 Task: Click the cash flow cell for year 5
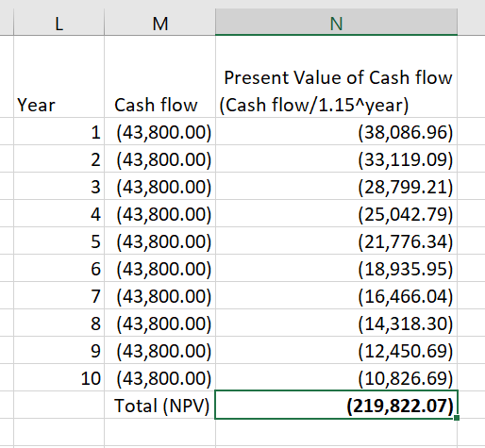[x=159, y=241]
